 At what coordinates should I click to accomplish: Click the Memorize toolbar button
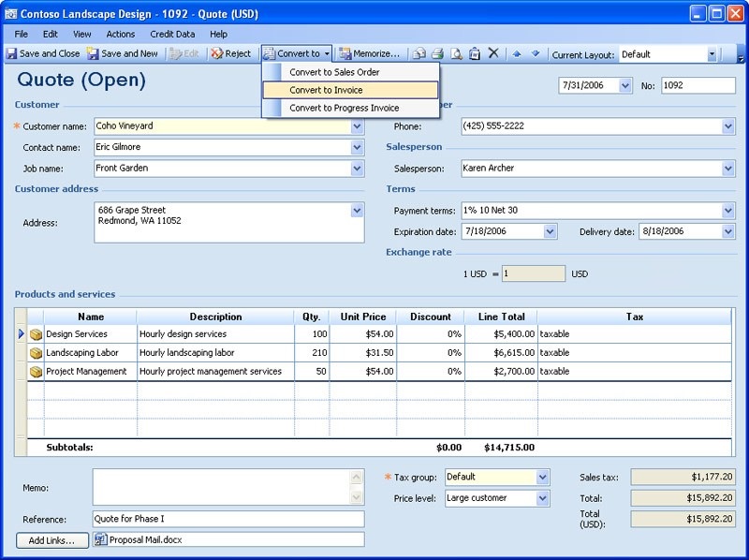(x=369, y=53)
